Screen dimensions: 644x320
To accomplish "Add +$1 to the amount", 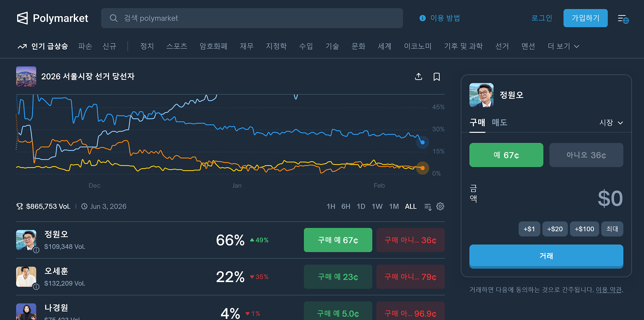I will click(x=529, y=229).
